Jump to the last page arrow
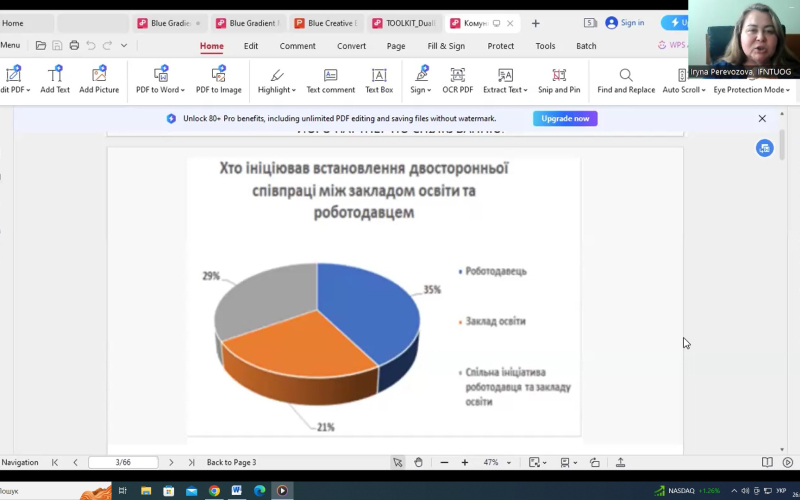800x500 pixels. pos(191,462)
